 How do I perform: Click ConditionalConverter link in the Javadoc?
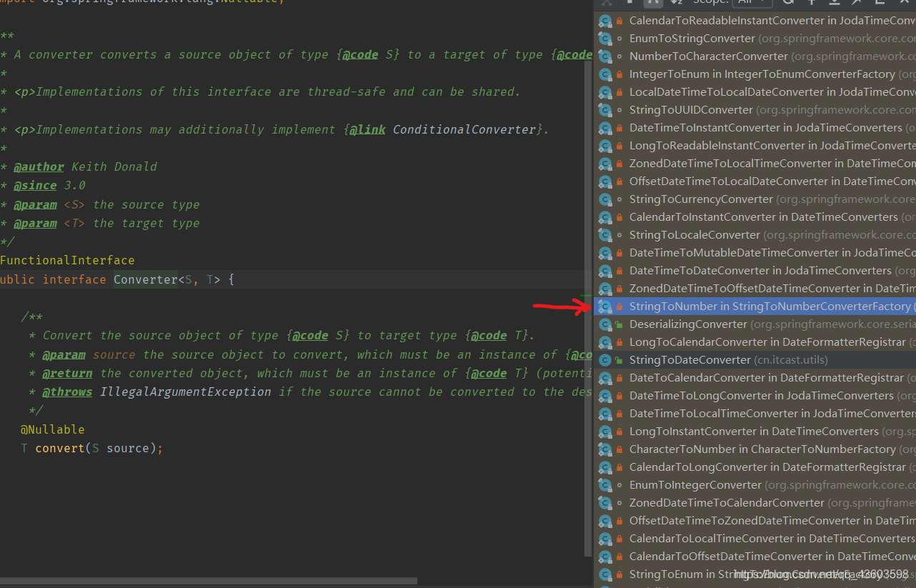[x=464, y=129]
